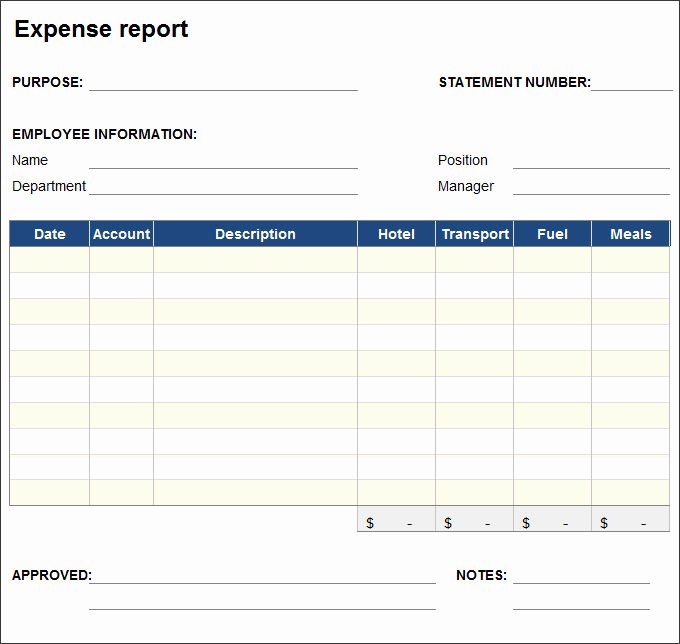Select the Fuel column header
The image size is (680, 644).
(x=552, y=234)
